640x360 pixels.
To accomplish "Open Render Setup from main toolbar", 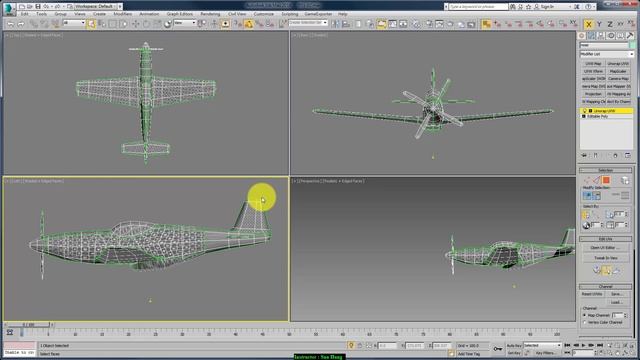I will click(429, 24).
